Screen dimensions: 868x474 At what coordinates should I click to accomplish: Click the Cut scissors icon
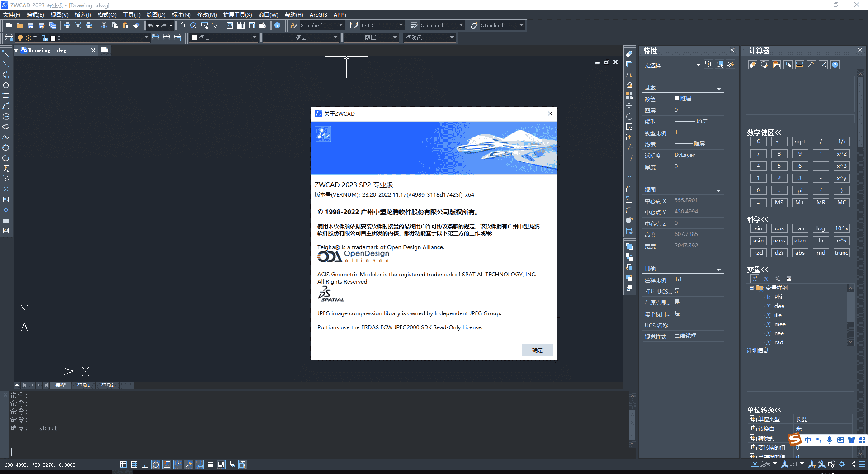point(104,25)
